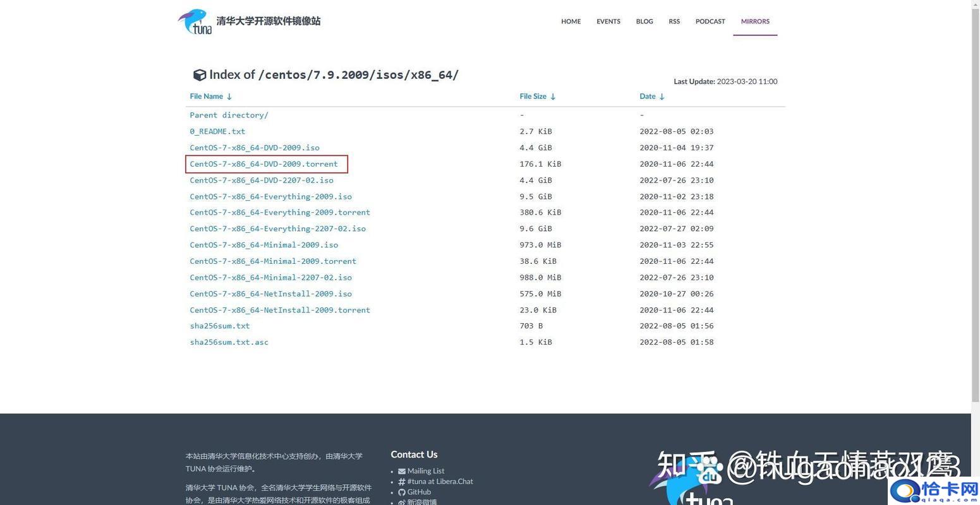
Task: Open the RSS feed link in navbar
Action: [x=674, y=21]
